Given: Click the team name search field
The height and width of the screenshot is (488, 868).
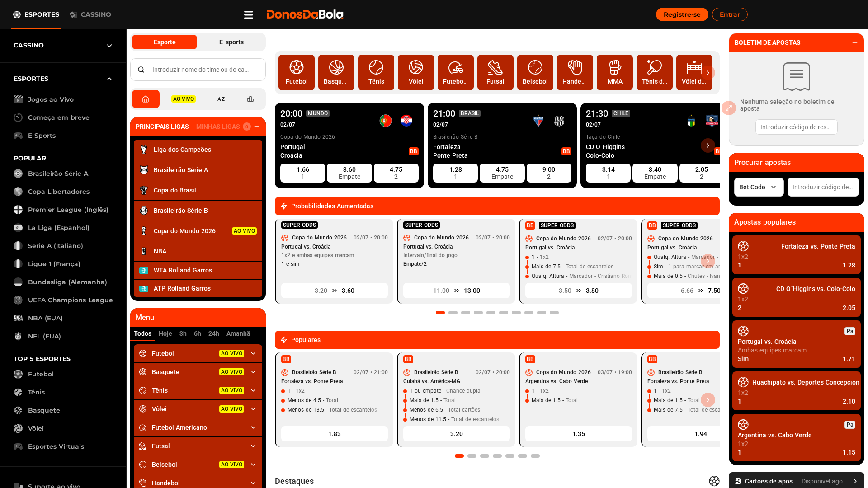Looking at the screenshot, I should 198,70.
